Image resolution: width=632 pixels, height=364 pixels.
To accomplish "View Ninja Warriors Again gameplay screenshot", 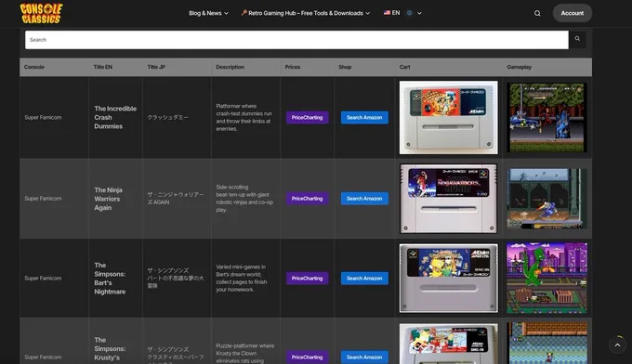I will pos(546,199).
